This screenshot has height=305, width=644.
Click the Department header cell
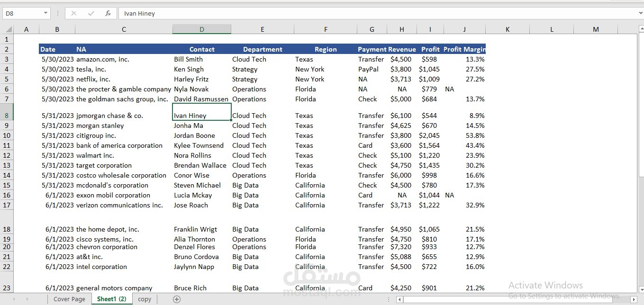pos(263,49)
